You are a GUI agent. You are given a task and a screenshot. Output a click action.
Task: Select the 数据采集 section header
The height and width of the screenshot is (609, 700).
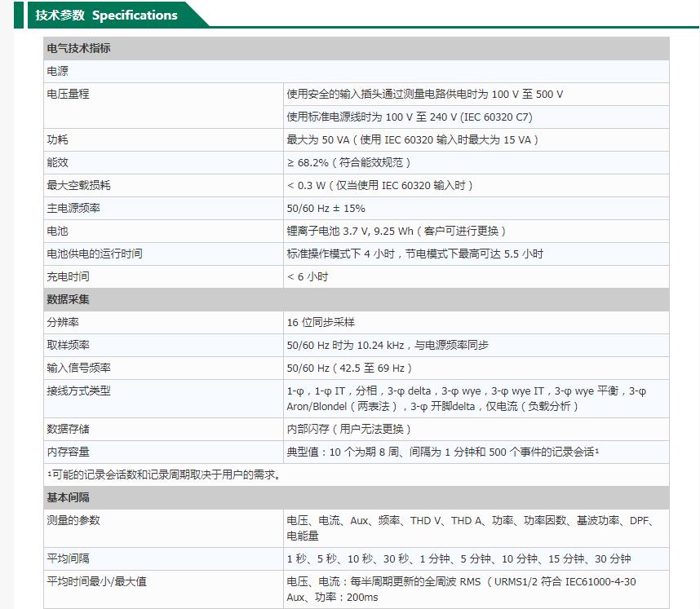[69, 300]
